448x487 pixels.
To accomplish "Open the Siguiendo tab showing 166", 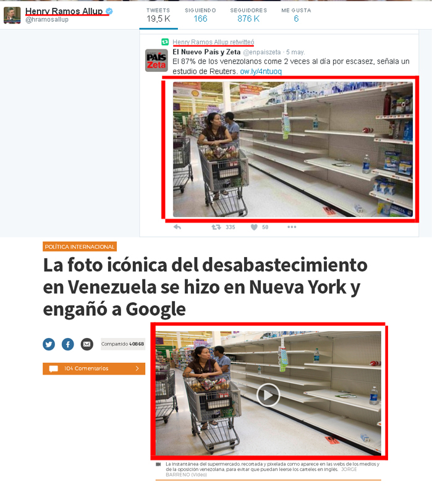I will click(200, 15).
